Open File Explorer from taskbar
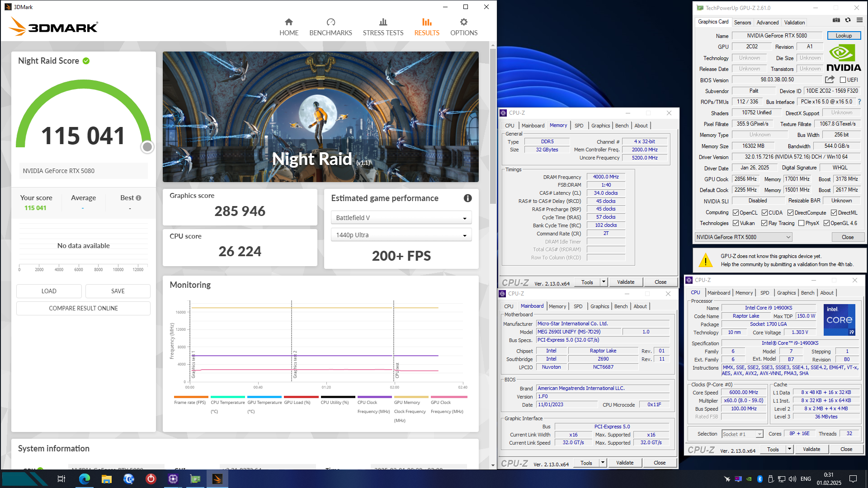 click(x=107, y=479)
